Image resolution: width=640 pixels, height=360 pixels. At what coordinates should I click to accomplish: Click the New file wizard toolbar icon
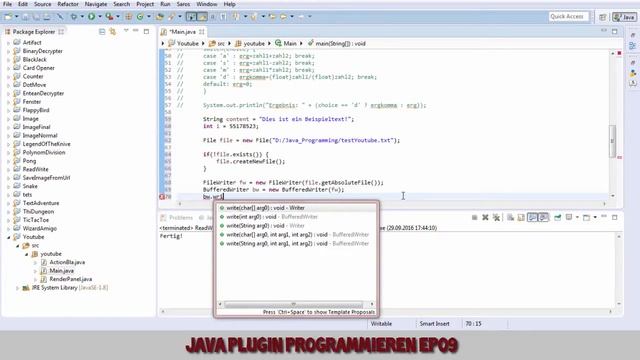[8, 17]
